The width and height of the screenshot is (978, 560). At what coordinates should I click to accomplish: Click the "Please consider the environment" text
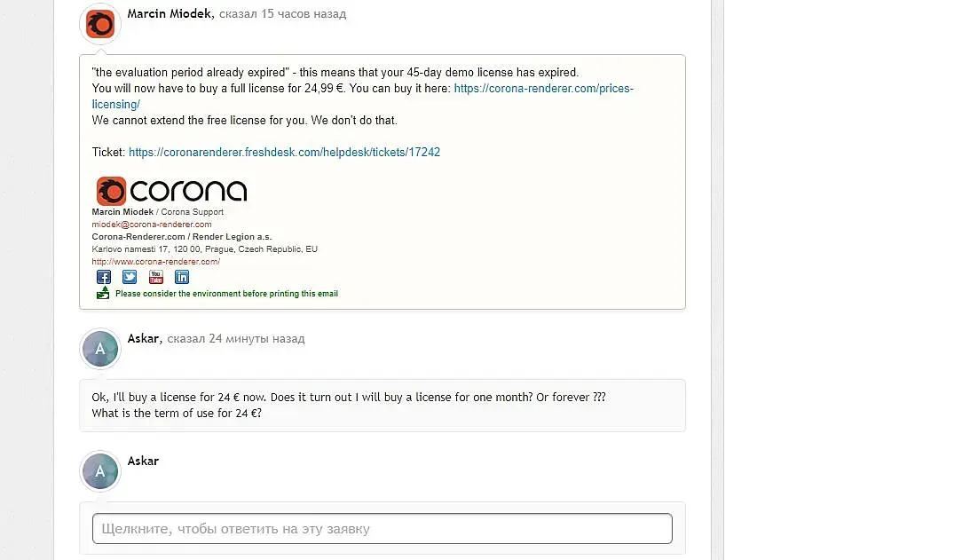click(226, 294)
